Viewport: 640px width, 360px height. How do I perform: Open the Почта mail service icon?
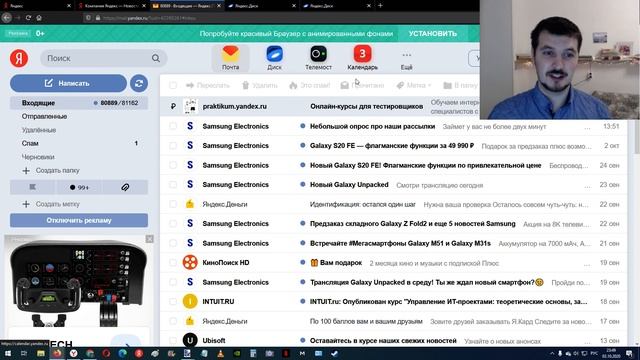pyautogui.click(x=231, y=58)
